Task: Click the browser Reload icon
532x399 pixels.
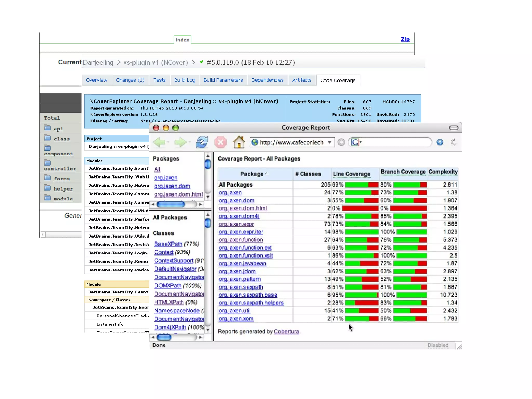Action: pos(202,142)
